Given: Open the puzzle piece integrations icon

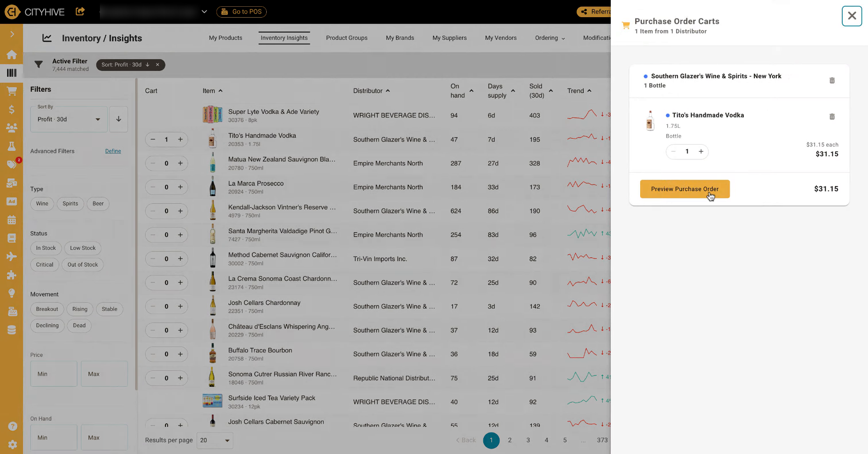Looking at the screenshot, I should click(12, 275).
